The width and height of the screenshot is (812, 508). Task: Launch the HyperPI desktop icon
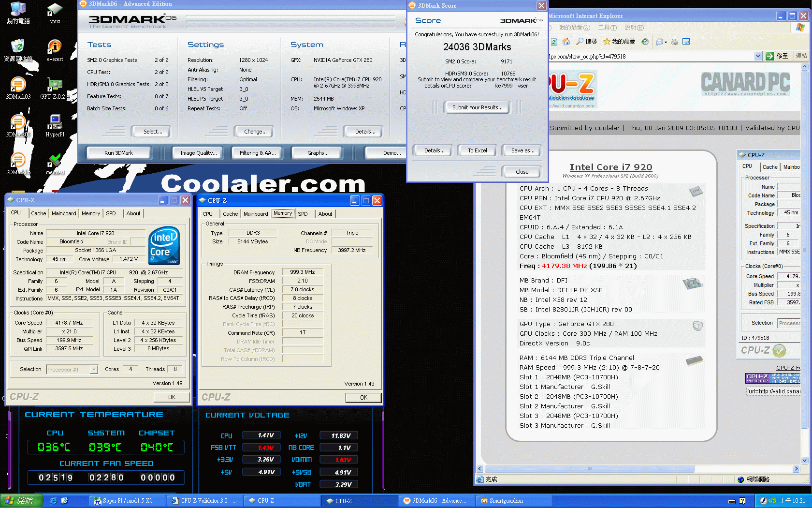click(55, 126)
